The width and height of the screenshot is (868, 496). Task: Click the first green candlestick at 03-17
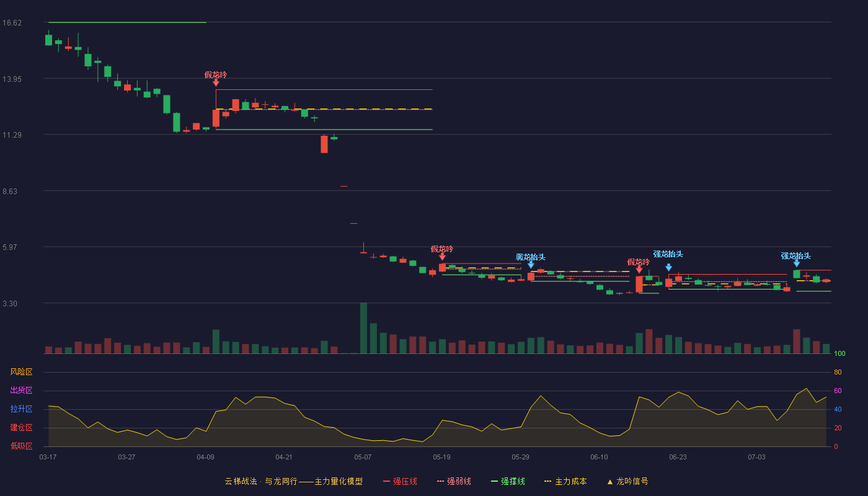(48, 40)
